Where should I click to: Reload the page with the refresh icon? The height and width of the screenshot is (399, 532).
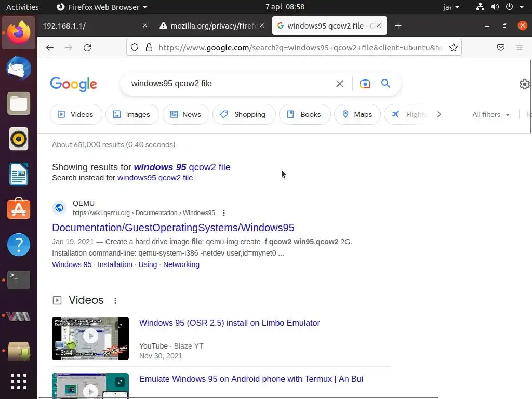point(87,47)
